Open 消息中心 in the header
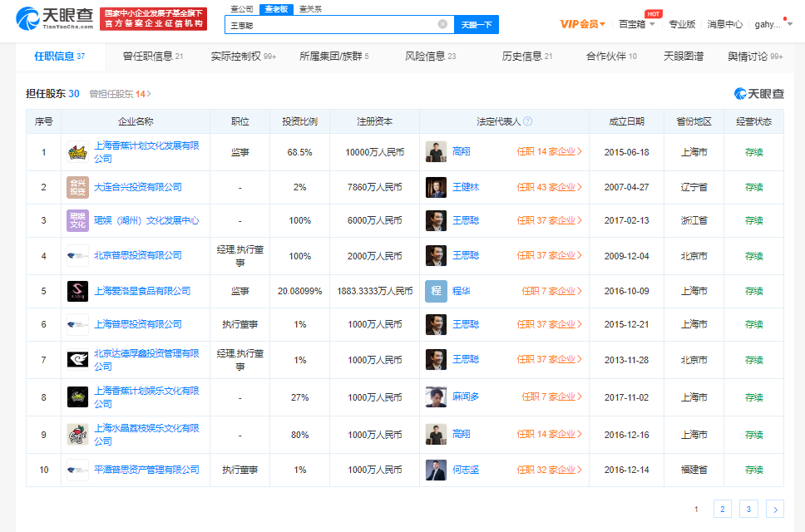 tap(724, 24)
